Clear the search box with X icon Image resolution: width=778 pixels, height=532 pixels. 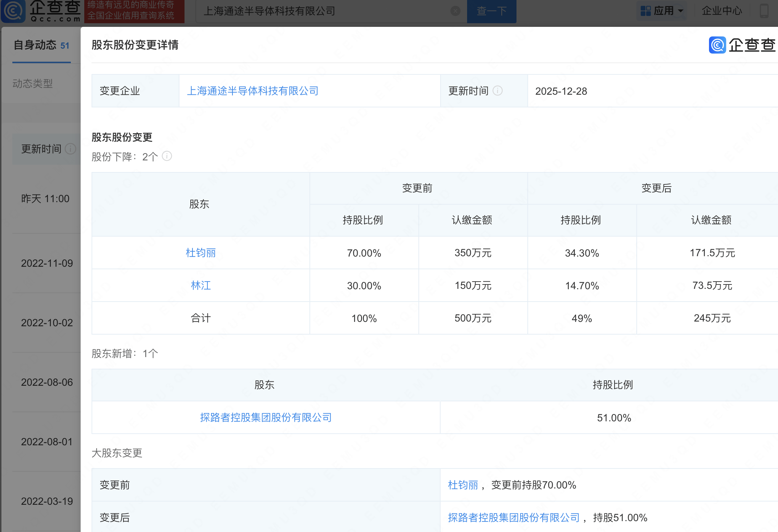coord(455,11)
